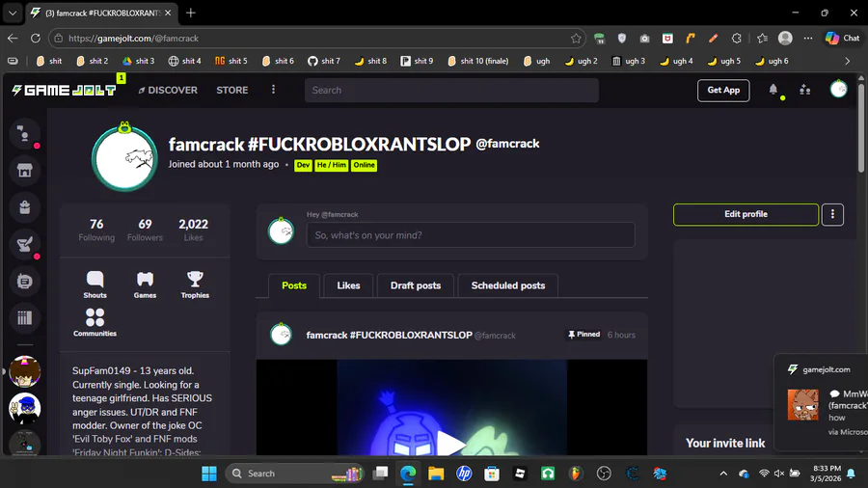
Task: Play the pinned post video
Action: point(451,443)
